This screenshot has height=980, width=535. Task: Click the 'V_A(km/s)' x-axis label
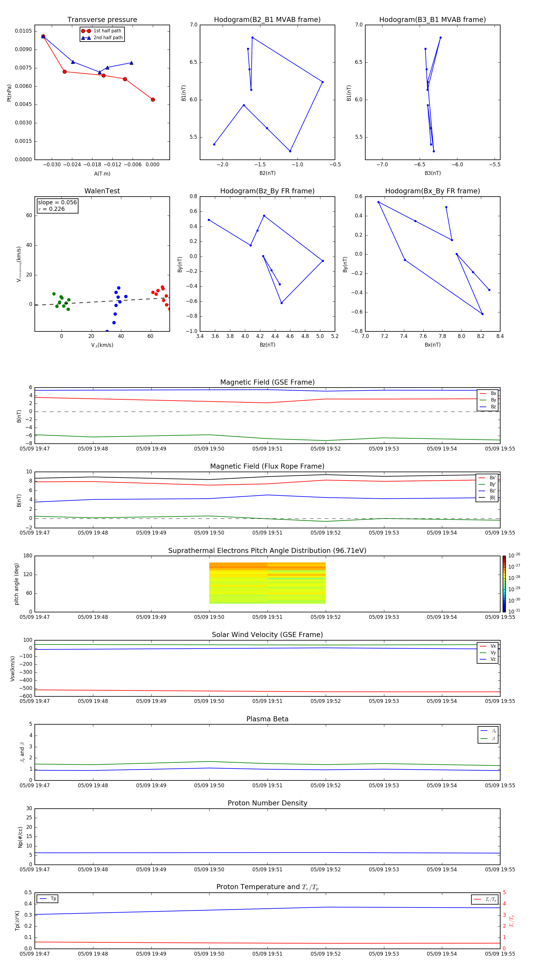pos(102,345)
